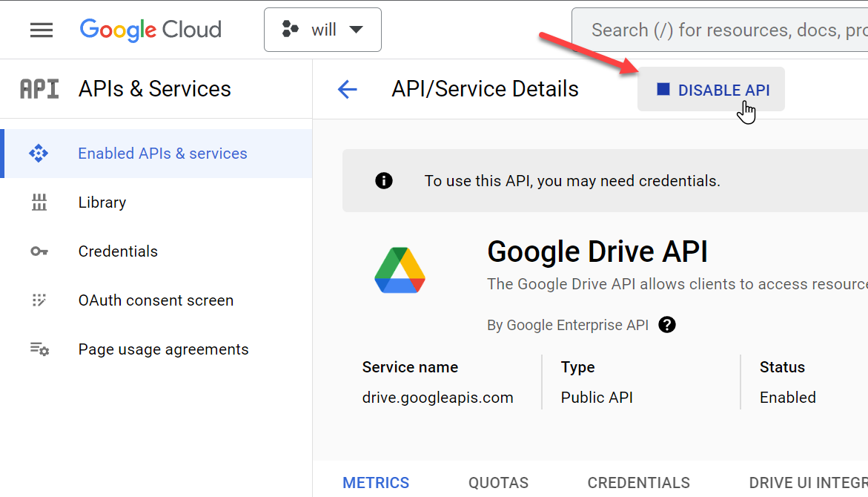Click the Library grid icon
This screenshot has width=868, height=497.
39,203
